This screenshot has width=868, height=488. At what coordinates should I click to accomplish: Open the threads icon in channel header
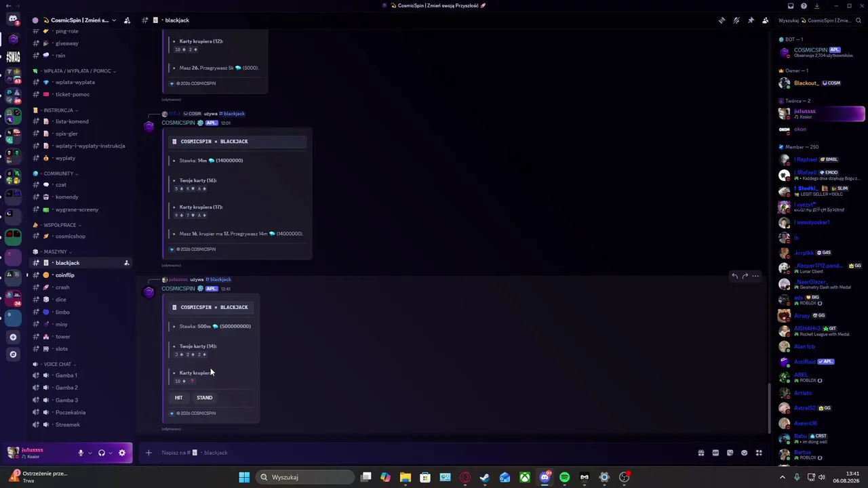tap(722, 20)
